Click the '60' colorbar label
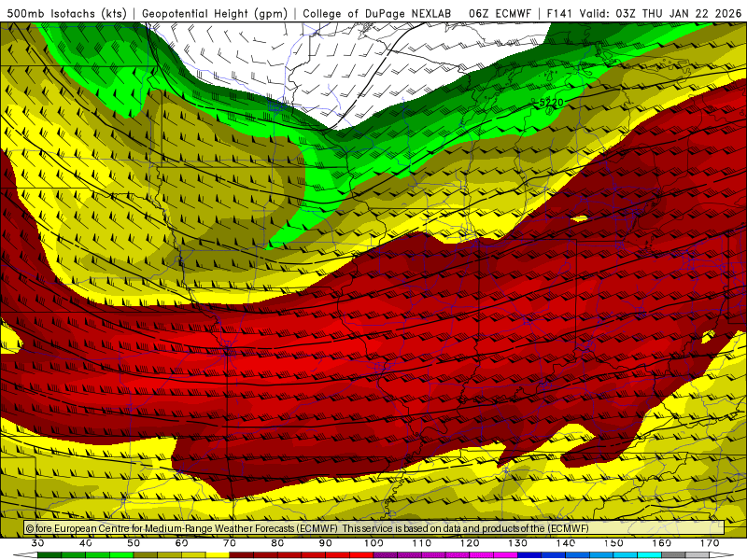This screenshot has height=560, width=747. pyautogui.click(x=181, y=543)
